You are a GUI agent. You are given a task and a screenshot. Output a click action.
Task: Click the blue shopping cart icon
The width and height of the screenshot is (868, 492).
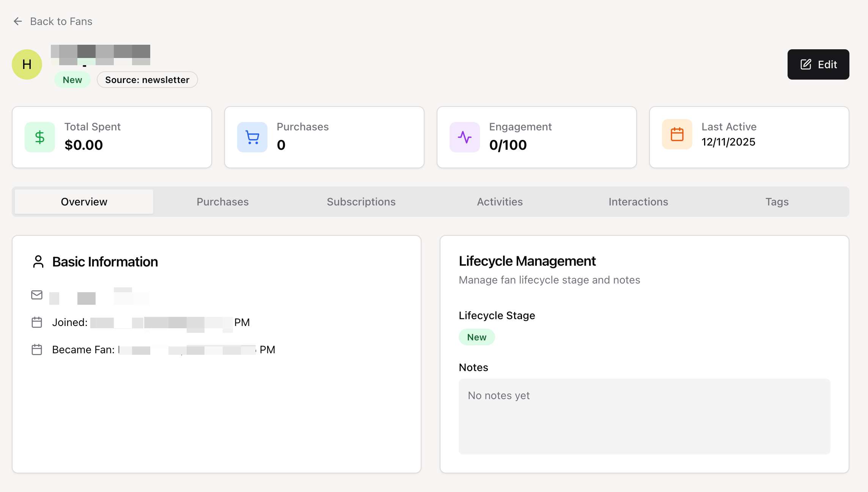[252, 137]
